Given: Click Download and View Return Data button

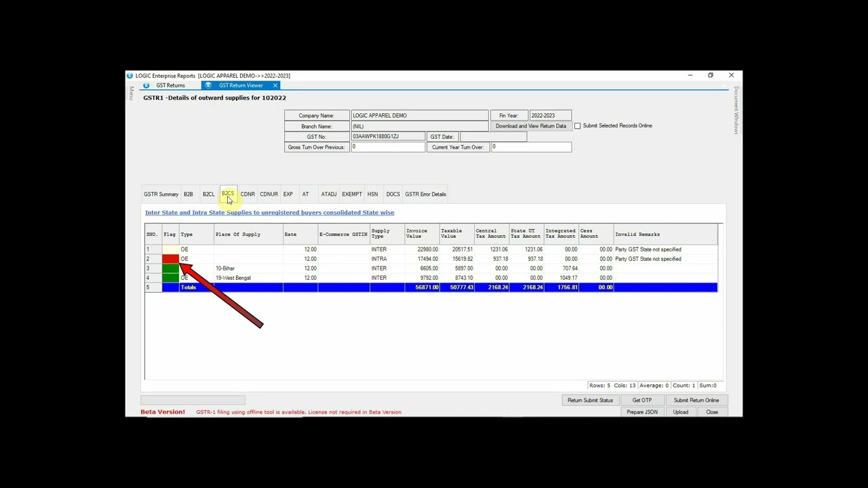Looking at the screenshot, I should pos(531,126).
